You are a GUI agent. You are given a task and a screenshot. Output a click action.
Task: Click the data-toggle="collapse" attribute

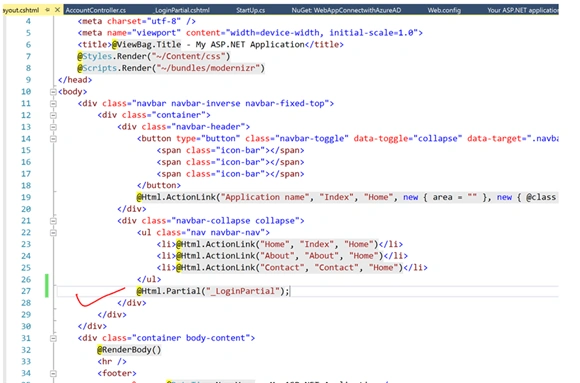click(x=408, y=139)
